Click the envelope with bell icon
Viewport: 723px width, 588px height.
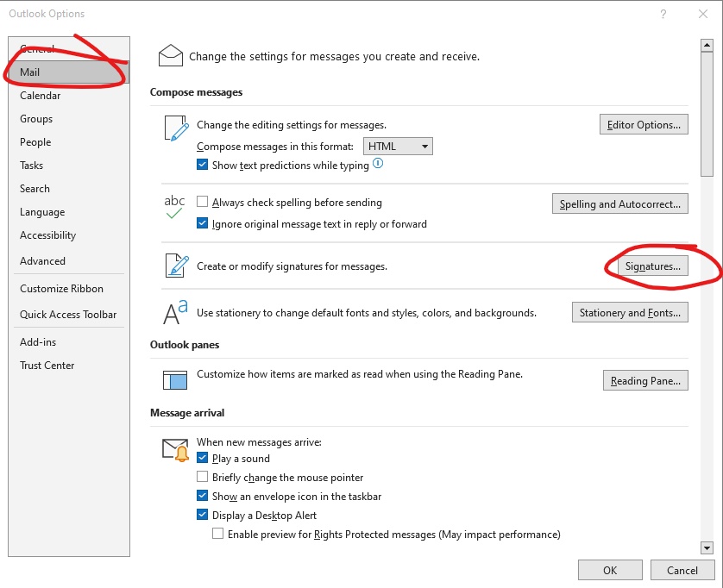click(x=176, y=450)
